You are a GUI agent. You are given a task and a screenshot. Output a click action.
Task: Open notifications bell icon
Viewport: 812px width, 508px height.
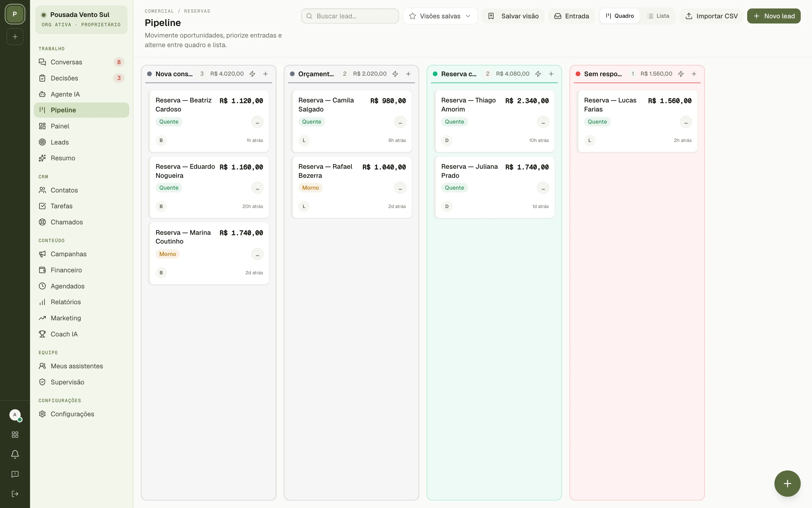click(15, 455)
